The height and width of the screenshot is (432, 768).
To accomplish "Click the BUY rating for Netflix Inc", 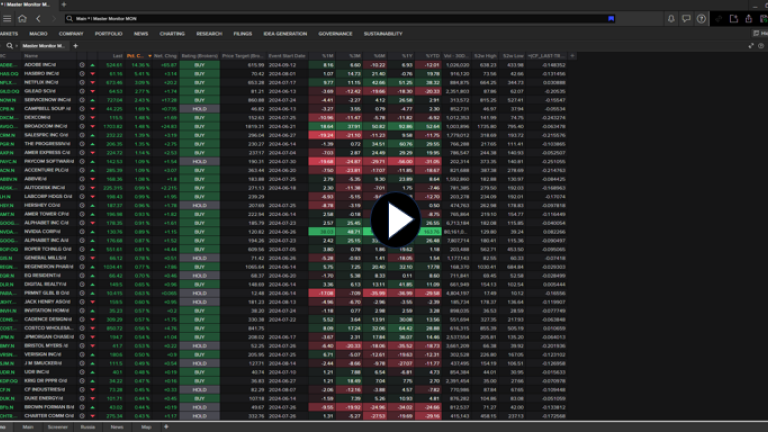I will [x=199, y=80].
